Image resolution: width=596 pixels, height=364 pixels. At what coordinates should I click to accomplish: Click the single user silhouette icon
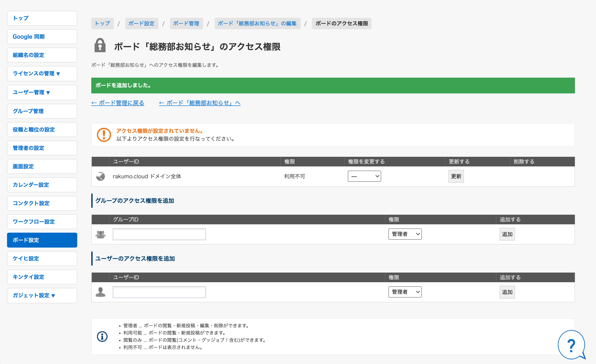pyautogui.click(x=100, y=292)
